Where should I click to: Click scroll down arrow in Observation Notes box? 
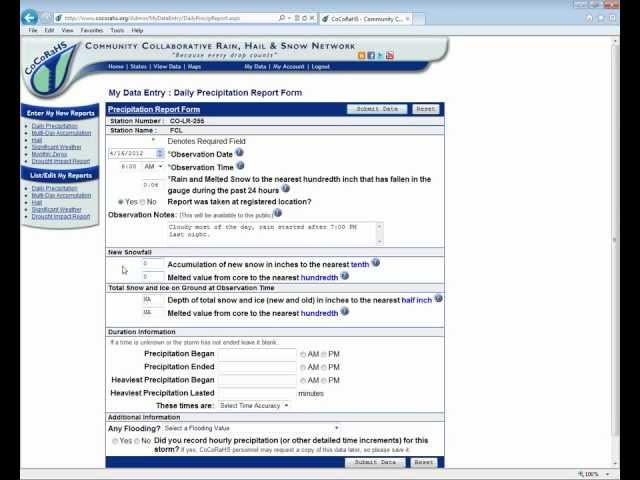380,241
